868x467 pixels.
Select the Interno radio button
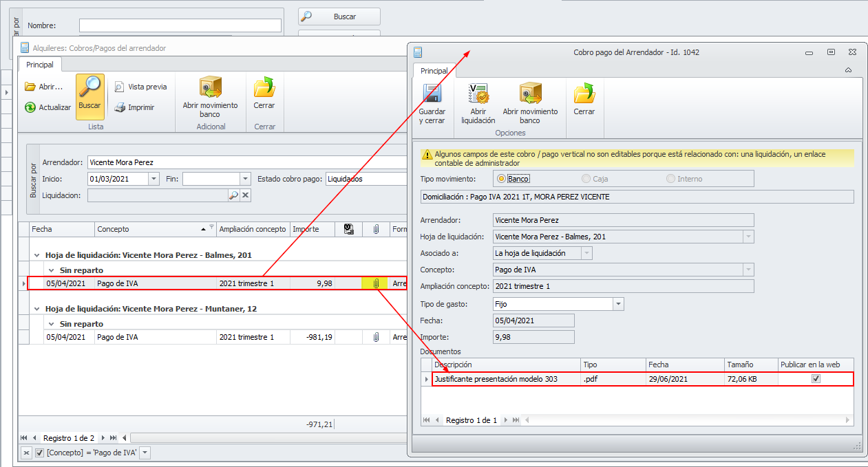coord(670,179)
